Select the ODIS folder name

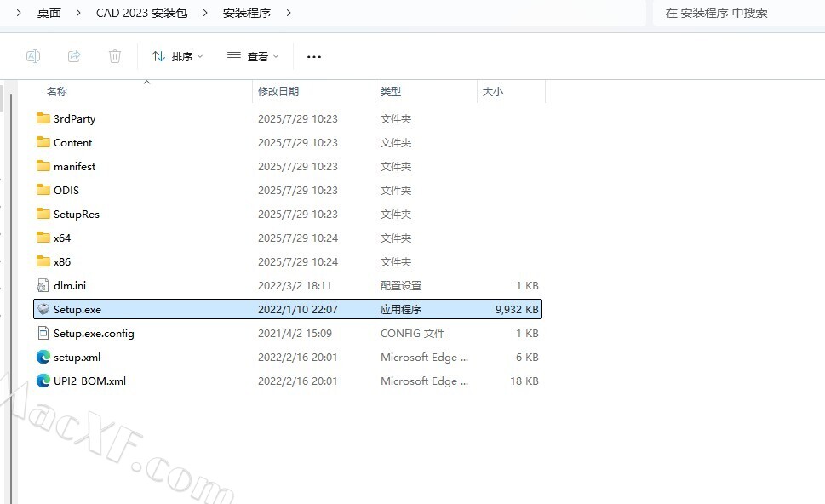[66, 191]
